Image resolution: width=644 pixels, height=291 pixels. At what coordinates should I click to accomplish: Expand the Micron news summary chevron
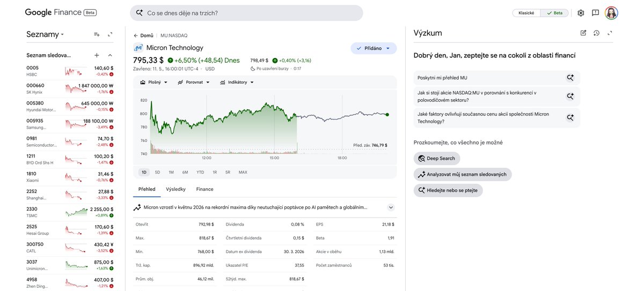(391, 207)
